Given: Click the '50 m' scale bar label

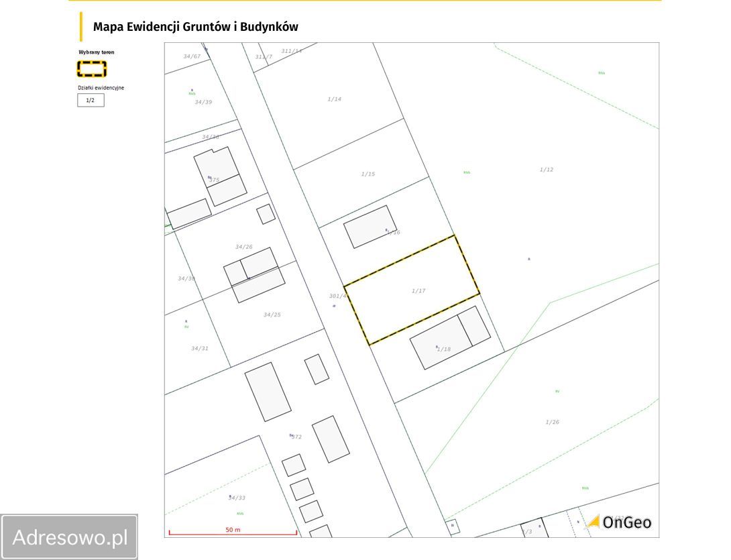Looking at the screenshot, I should click(233, 530).
